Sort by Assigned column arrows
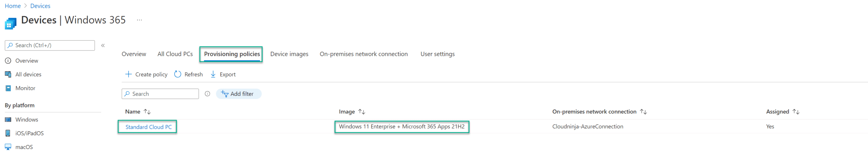Image resolution: width=868 pixels, height=153 pixels. tap(796, 112)
